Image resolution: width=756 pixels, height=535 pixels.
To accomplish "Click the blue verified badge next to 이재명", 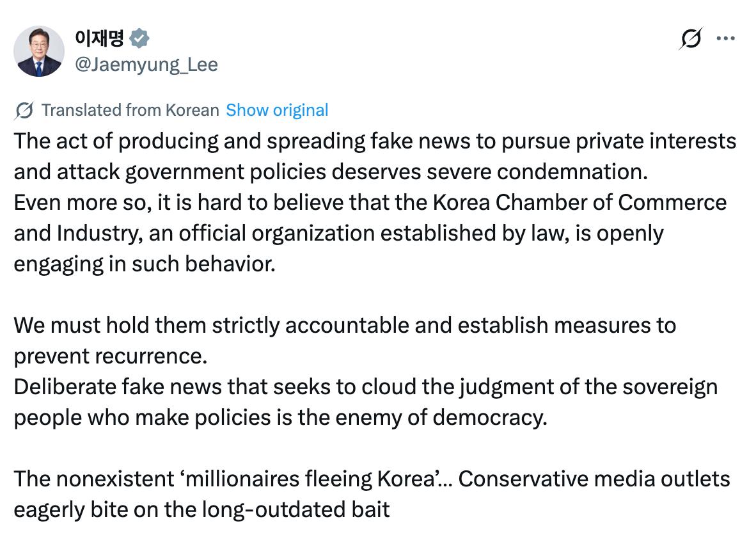I will point(139,39).
